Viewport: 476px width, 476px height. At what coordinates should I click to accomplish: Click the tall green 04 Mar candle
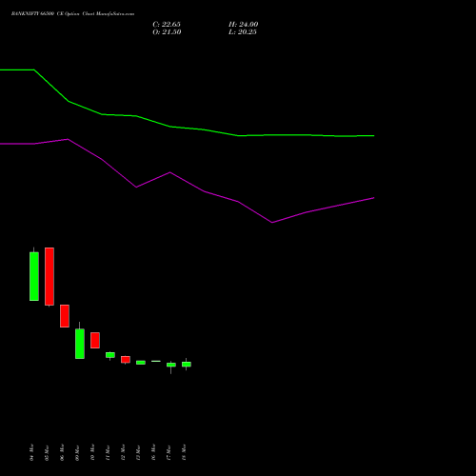tap(34, 276)
